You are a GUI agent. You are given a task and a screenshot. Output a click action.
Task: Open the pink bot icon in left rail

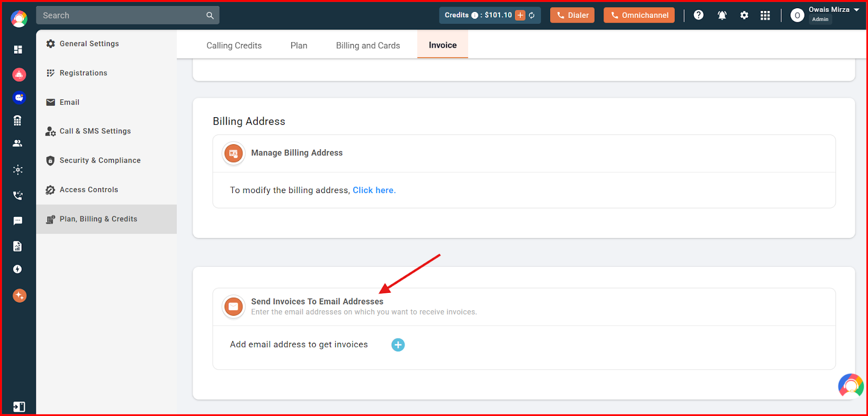point(19,74)
